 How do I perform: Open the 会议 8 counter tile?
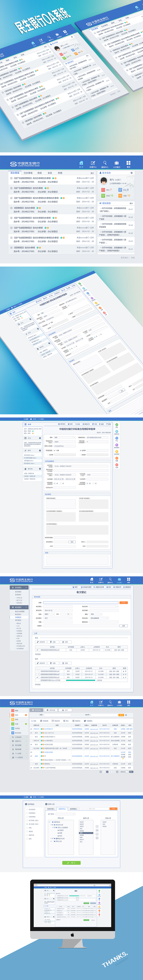[123, 189]
